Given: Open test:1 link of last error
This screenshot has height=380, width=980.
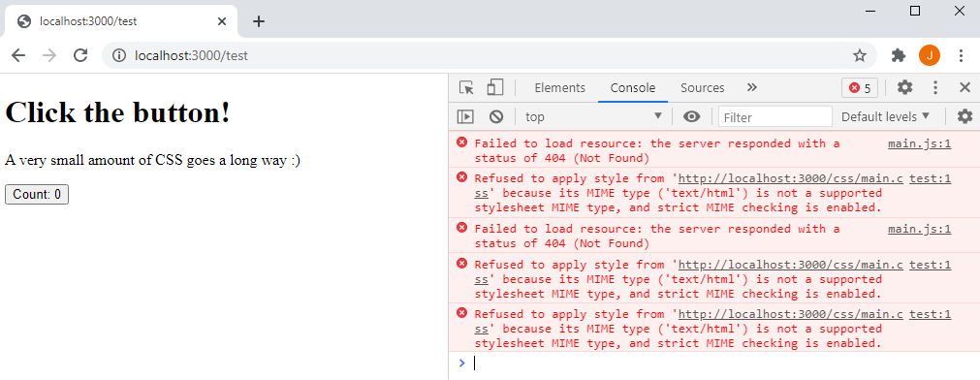Looking at the screenshot, I should [930, 314].
